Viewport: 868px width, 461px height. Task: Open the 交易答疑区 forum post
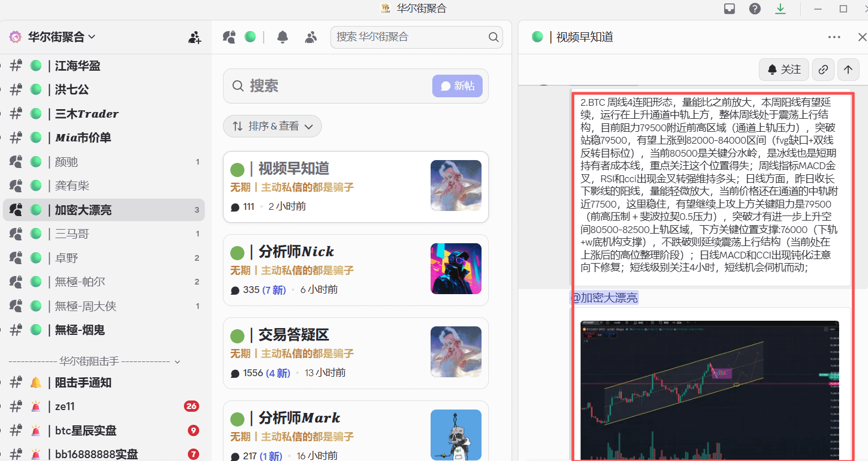pyautogui.click(x=356, y=353)
